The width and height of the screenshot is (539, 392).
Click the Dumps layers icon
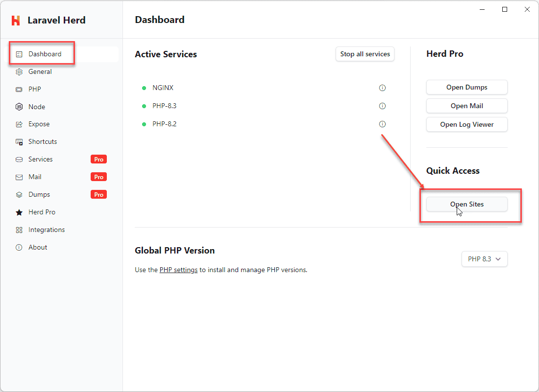pos(19,195)
